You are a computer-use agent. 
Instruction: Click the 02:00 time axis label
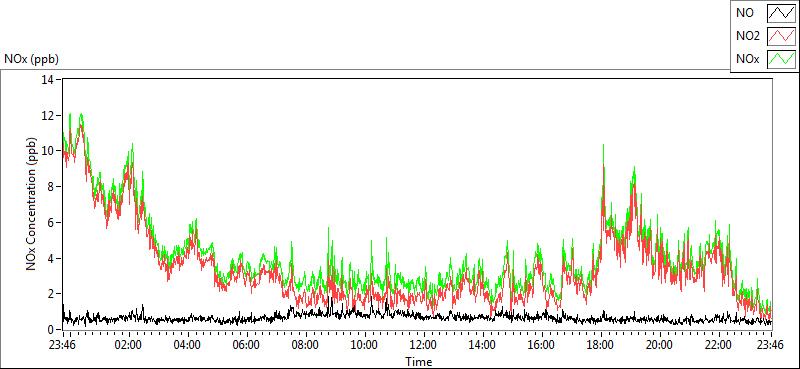tap(129, 344)
